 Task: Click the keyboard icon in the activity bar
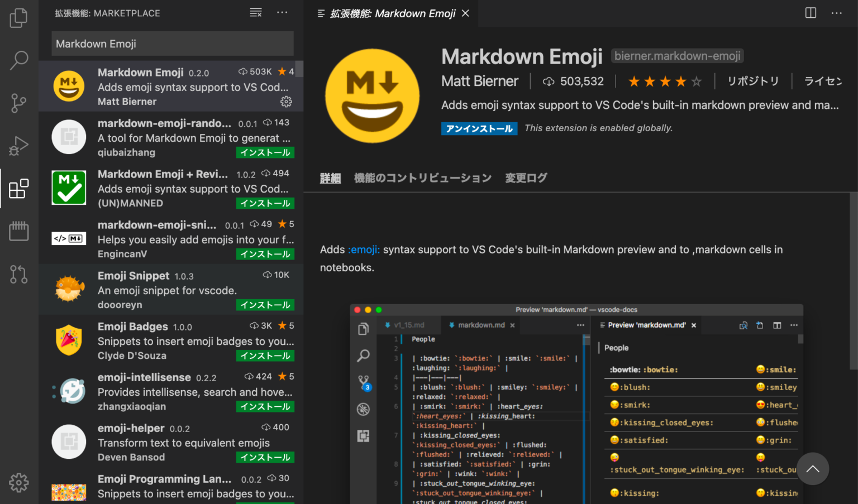point(18,231)
